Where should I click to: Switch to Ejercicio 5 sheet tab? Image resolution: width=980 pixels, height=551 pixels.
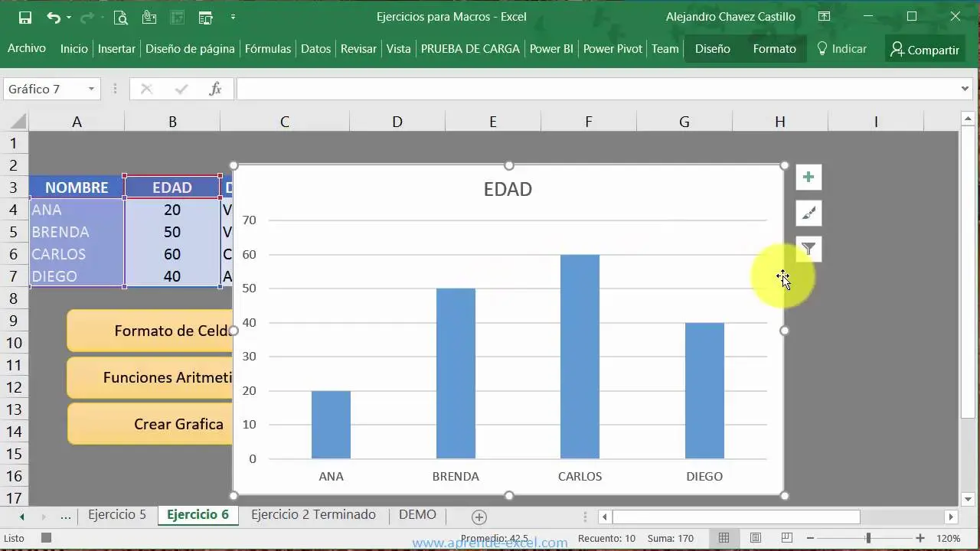(x=116, y=515)
